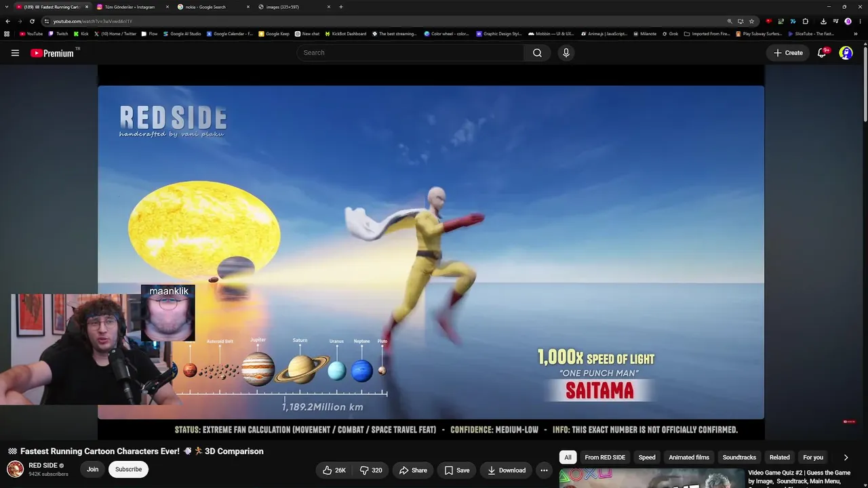Like the video with 26K likes
This screenshot has height=488, width=868.
click(x=335, y=470)
